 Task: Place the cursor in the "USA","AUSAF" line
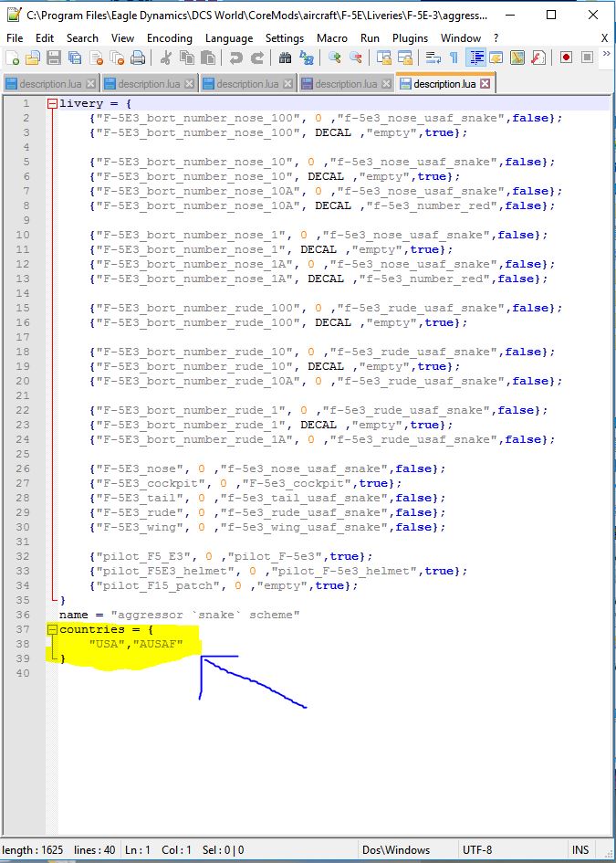click(x=136, y=644)
